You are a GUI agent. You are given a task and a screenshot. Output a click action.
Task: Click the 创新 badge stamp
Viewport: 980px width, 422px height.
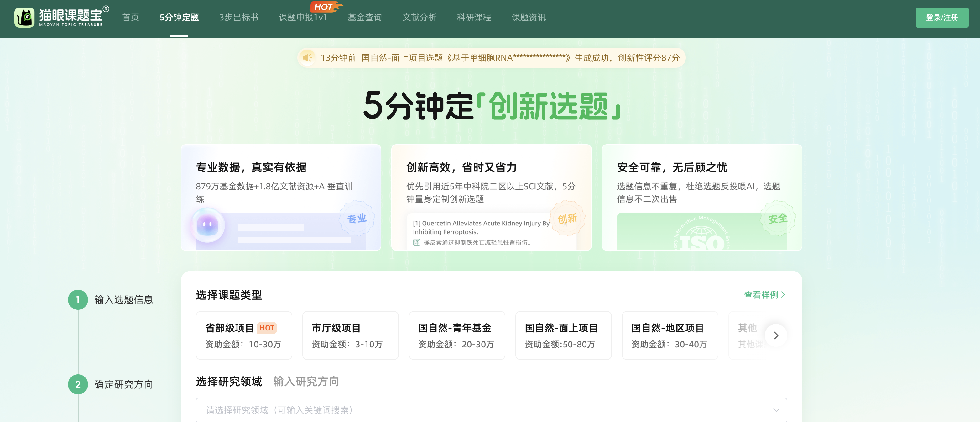click(x=567, y=218)
